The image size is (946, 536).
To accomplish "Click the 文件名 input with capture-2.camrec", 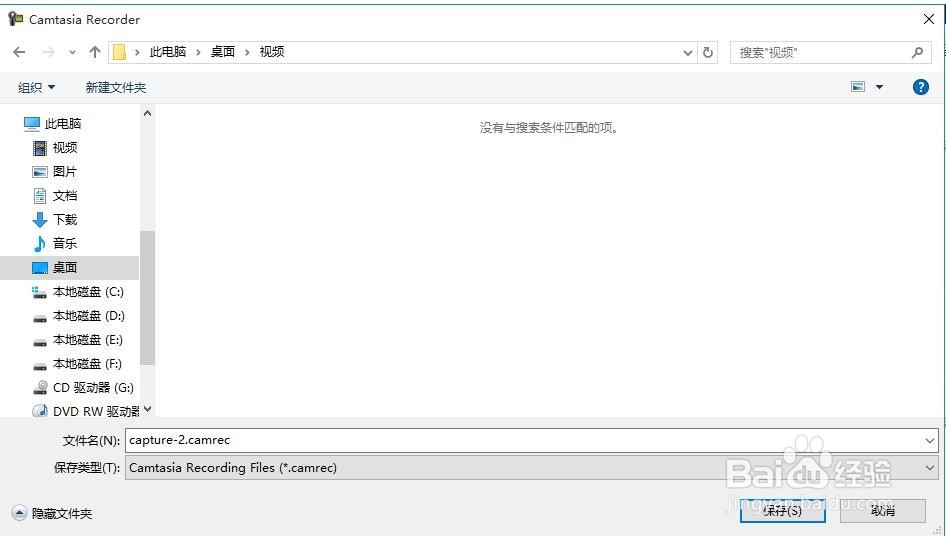I will point(531,440).
